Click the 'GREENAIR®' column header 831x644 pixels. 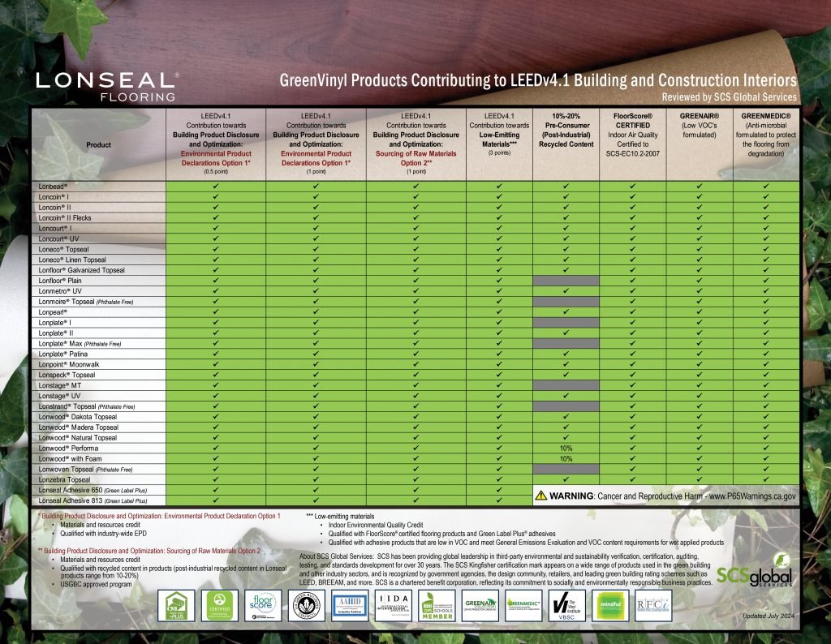(700, 116)
